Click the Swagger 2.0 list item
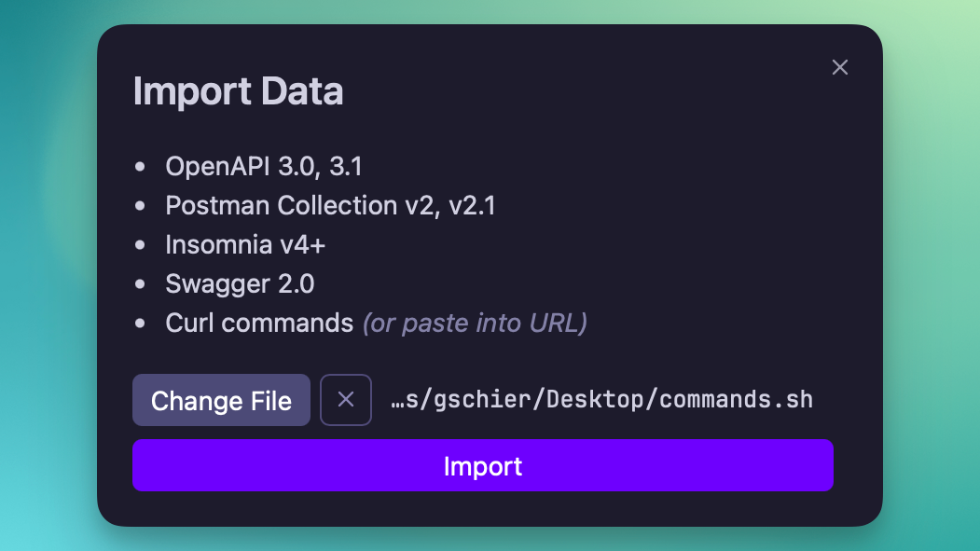Image resolution: width=980 pixels, height=551 pixels. coord(240,284)
